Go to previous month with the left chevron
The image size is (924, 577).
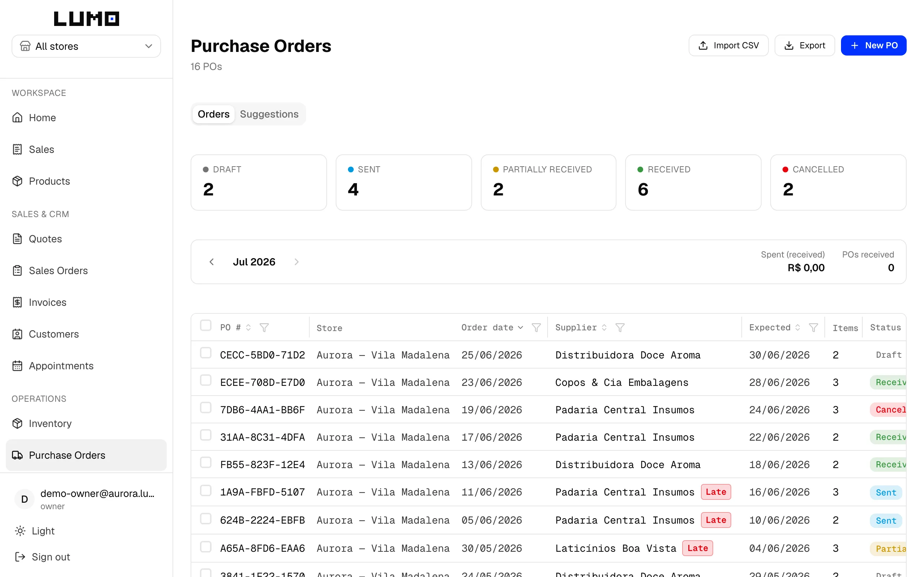pos(212,262)
